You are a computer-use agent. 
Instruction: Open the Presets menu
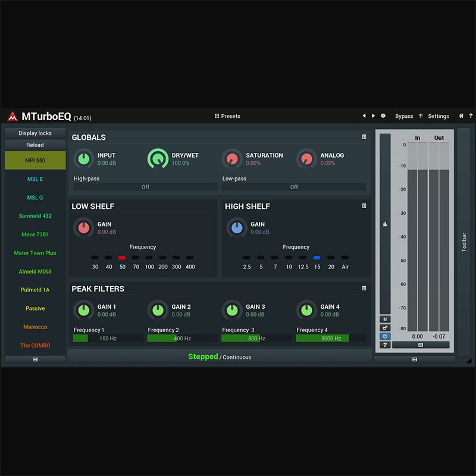click(227, 116)
